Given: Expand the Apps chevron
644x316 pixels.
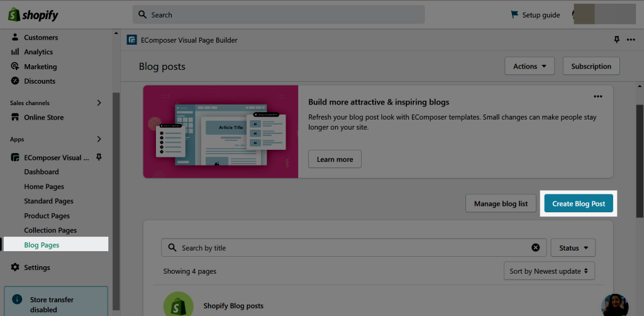Looking at the screenshot, I should tap(99, 139).
